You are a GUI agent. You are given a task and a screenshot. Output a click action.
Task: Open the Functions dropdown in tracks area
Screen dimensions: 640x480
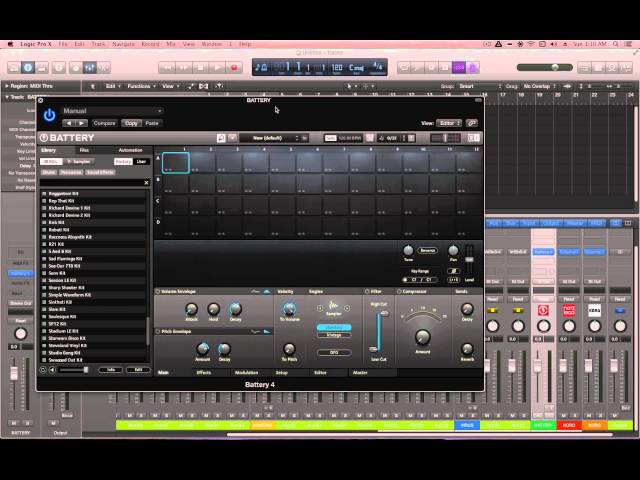click(x=142, y=87)
